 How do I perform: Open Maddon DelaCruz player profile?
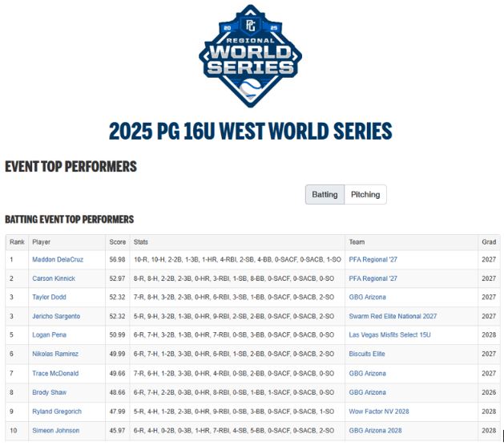coord(58,260)
